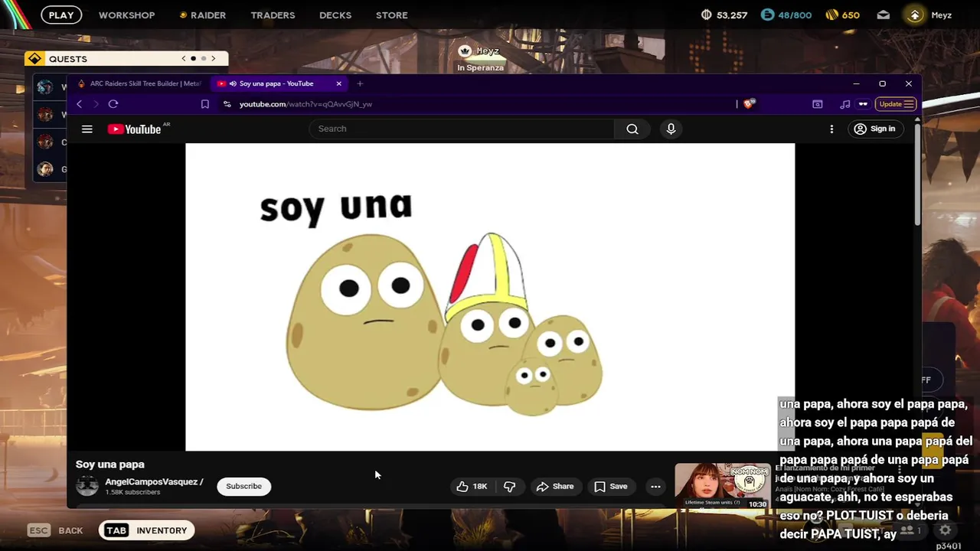Save the video to a playlist

point(611,486)
